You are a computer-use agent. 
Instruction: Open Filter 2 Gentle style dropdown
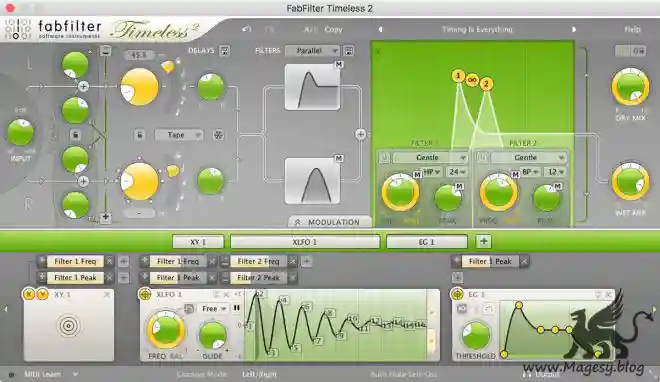528,157
